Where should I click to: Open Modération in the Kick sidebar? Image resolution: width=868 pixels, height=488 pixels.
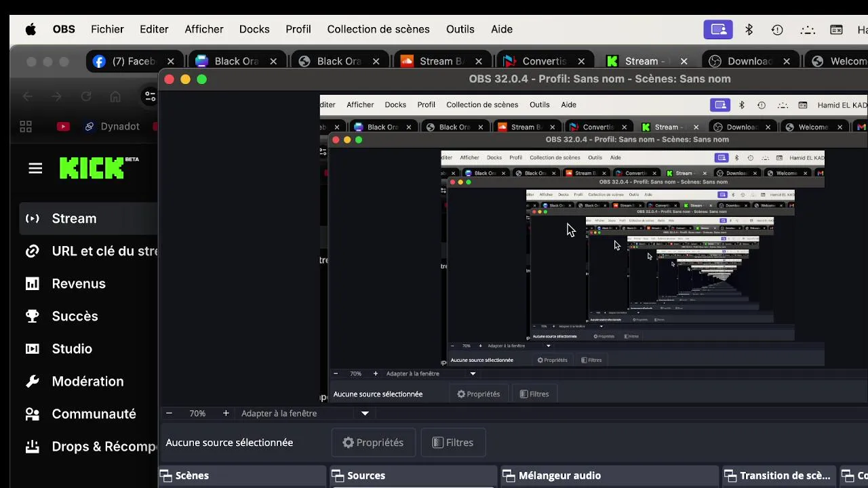click(89, 381)
